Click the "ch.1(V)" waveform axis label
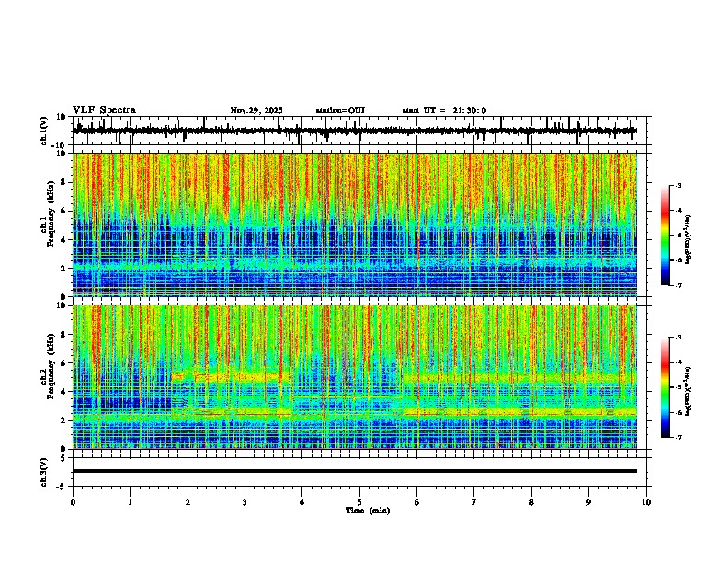The image size is (728, 563). click(44, 131)
